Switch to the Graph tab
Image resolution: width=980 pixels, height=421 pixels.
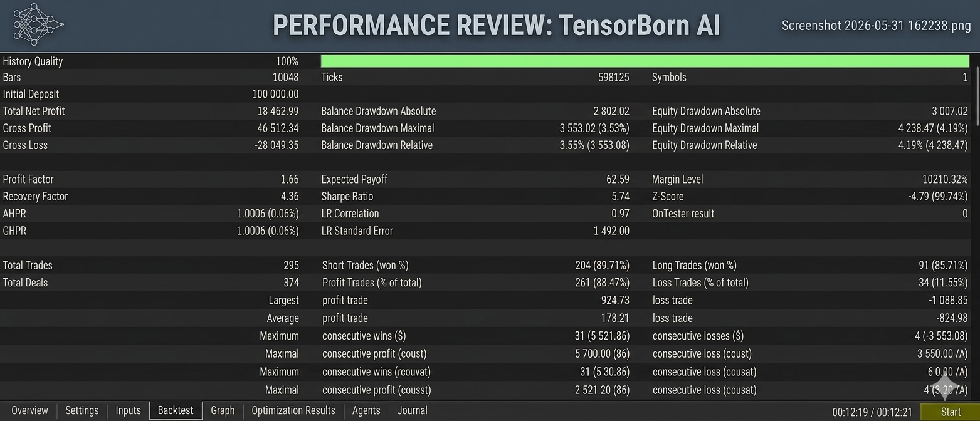tap(223, 411)
